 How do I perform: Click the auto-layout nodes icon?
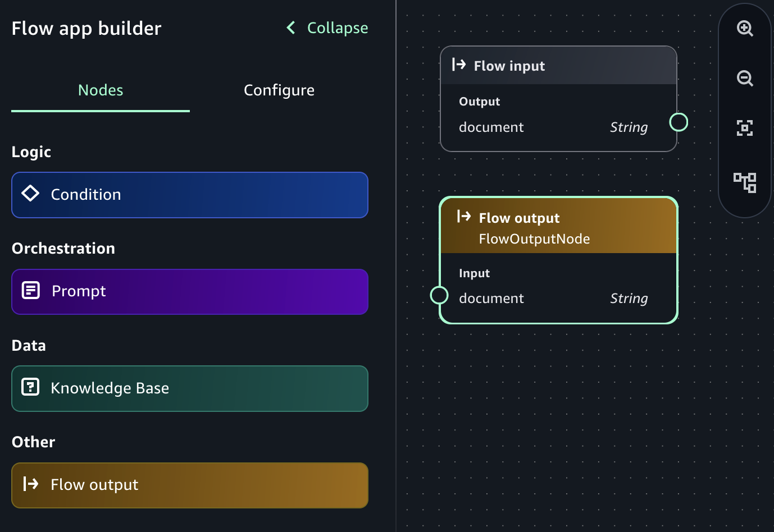click(745, 183)
